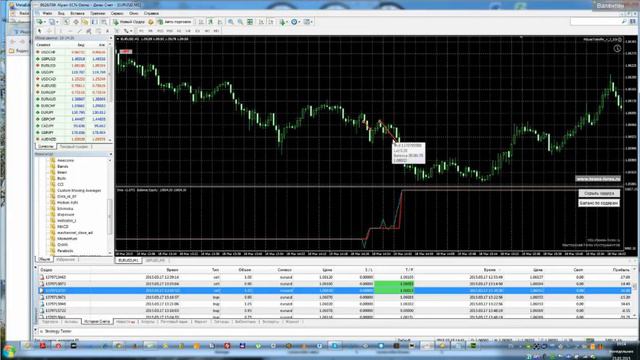
Task: Open the chart periods dropdown
Action: click(296, 22)
